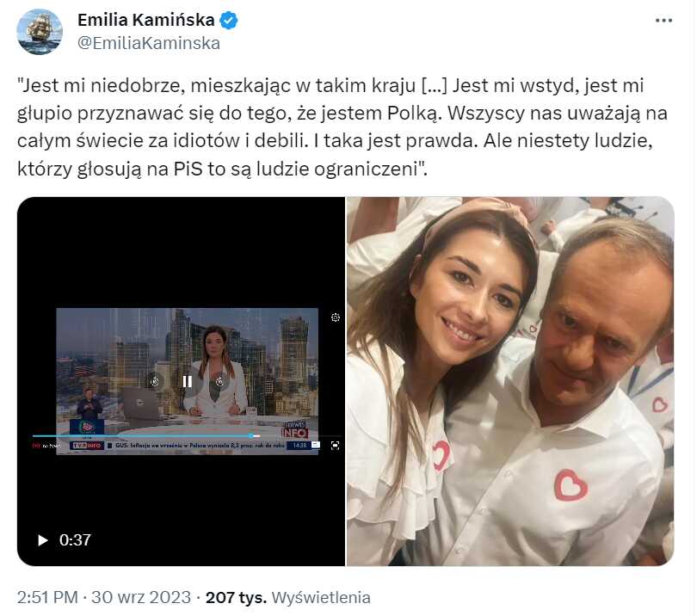The width and height of the screenshot is (697, 616).
Task: Click the tweet text quote
Action: point(342,127)
